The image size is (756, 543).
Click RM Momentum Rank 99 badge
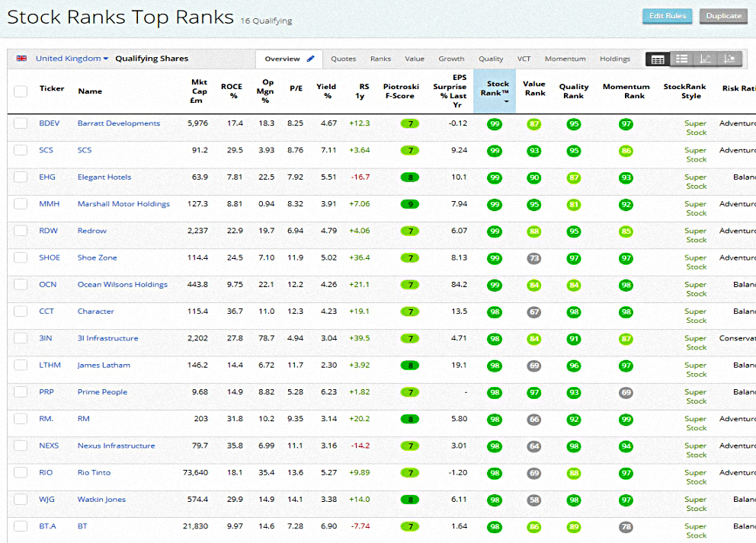[626, 420]
